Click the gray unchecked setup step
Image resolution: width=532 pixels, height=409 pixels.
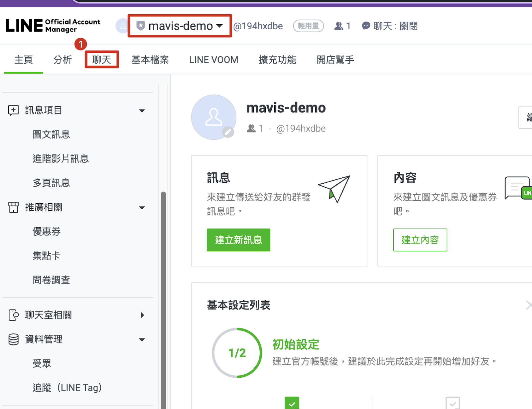point(453,403)
